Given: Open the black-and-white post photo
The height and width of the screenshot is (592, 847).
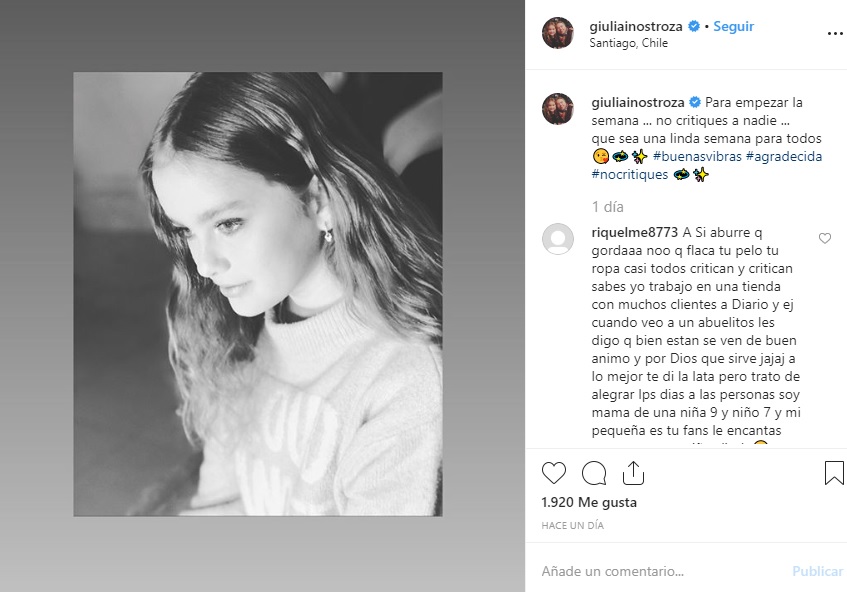Looking at the screenshot, I should point(258,294).
